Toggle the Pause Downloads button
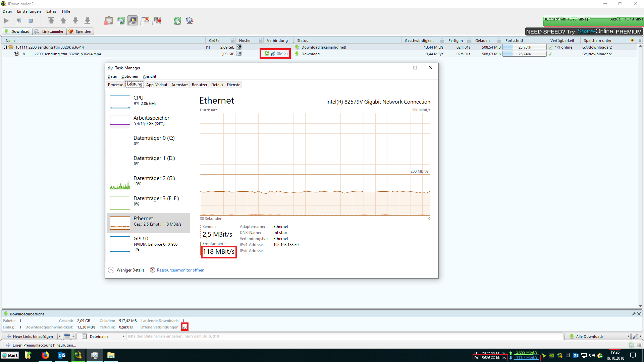The height and width of the screenshot is (362, 644). pyautogui.click(x=18, y=21)
